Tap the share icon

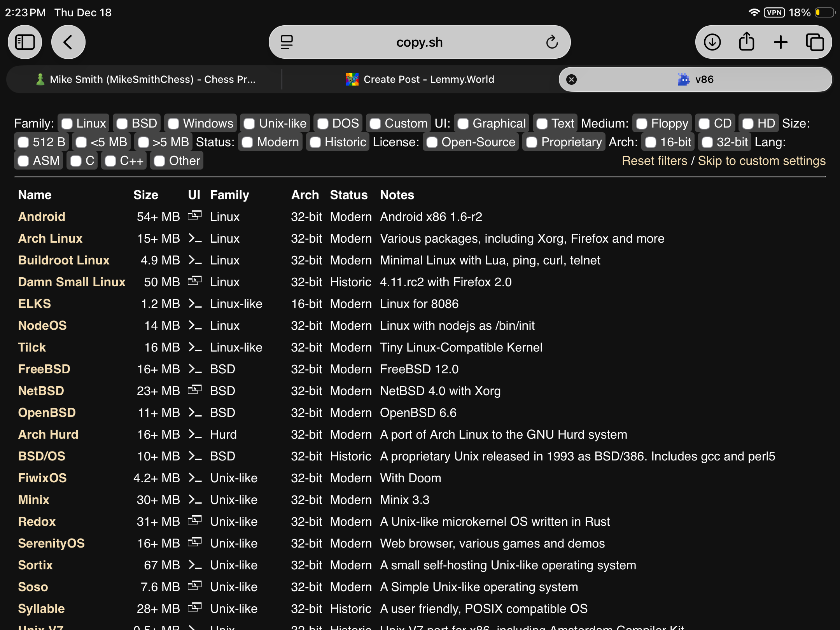coord(746,42)
